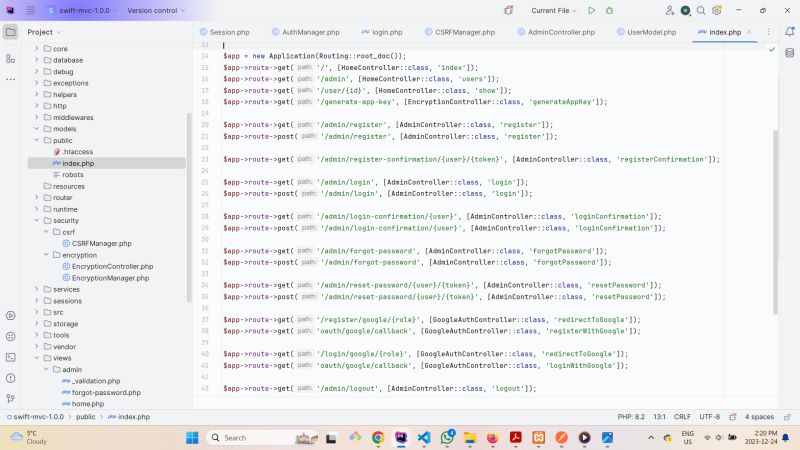Start debugging with the Debug bug icon
800x450 pixels.
coord(610,10)
